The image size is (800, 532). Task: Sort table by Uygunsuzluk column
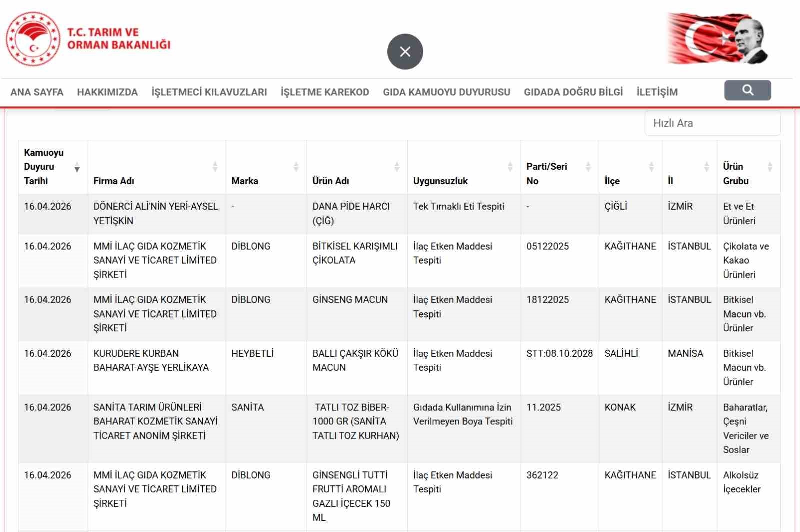pos(510,167)
